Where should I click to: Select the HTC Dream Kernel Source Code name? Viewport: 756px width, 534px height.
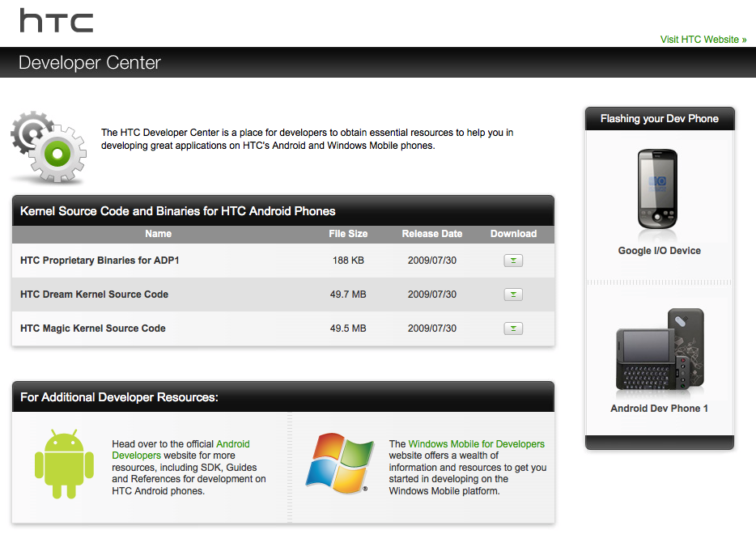pos(94,295)
